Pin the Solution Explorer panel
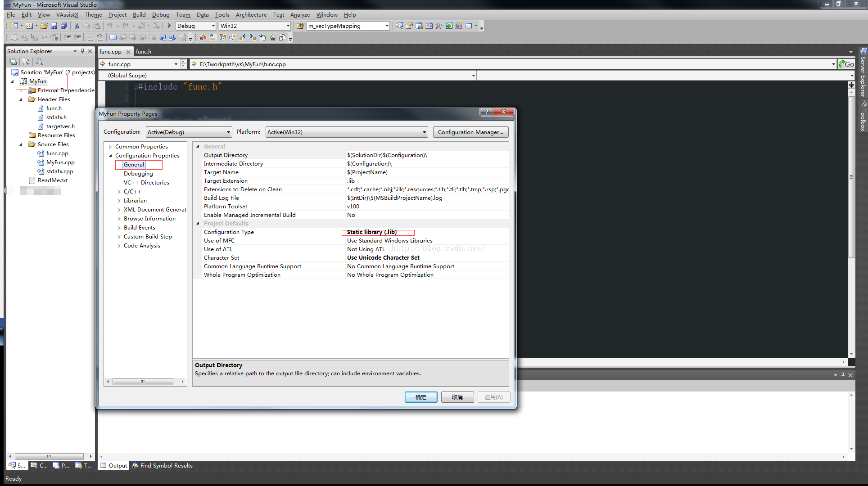This screenshot has width=868, height=486. point(82,51)
